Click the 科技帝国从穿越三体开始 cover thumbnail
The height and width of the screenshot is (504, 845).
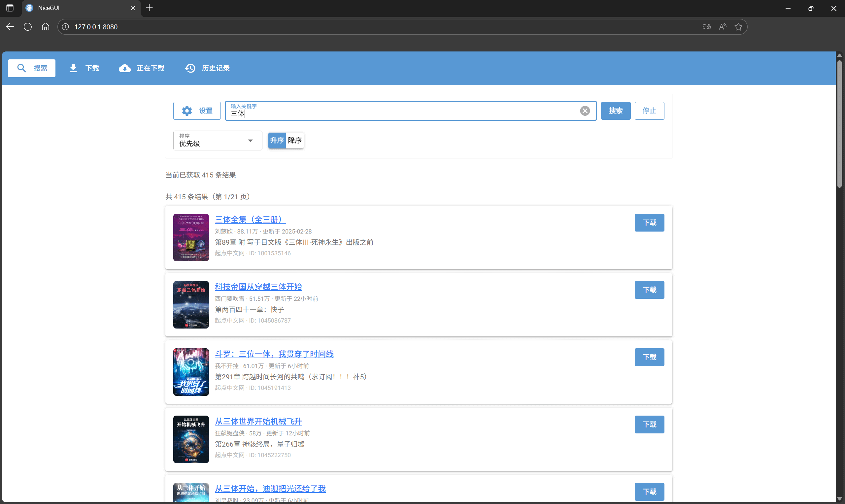(191, 305)
